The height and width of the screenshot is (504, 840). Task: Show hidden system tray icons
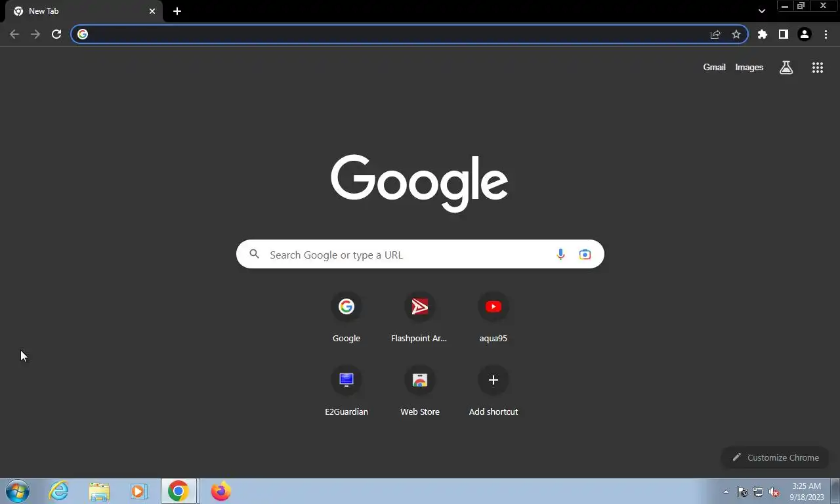click(x=726, y=492)
